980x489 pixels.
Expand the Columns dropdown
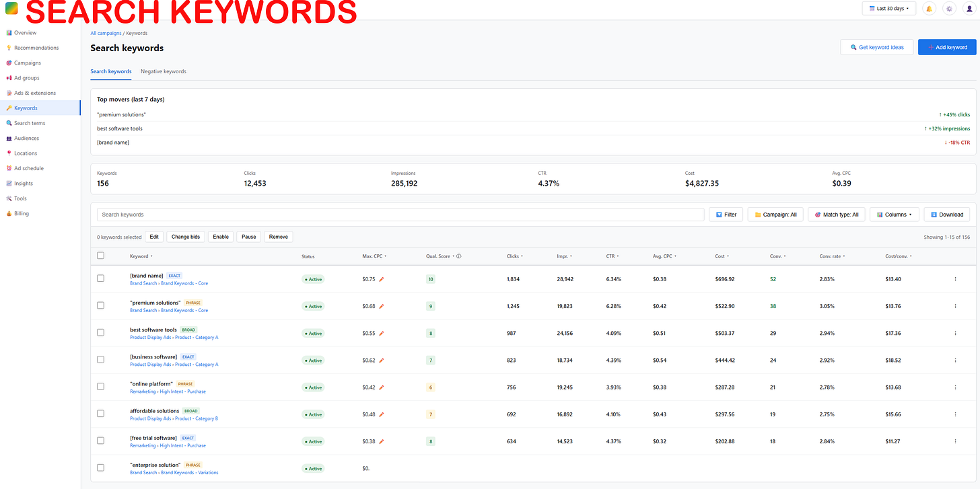point(895,215)
